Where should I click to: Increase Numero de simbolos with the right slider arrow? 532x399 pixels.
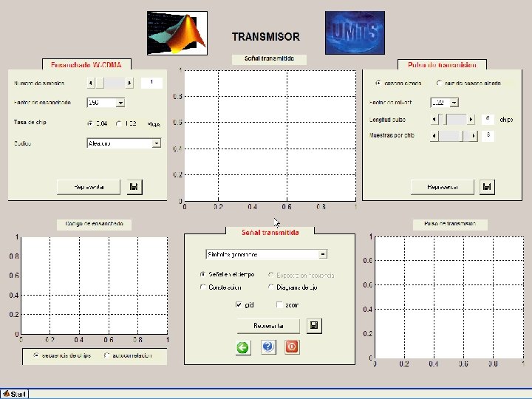click(x=129, y=83)
